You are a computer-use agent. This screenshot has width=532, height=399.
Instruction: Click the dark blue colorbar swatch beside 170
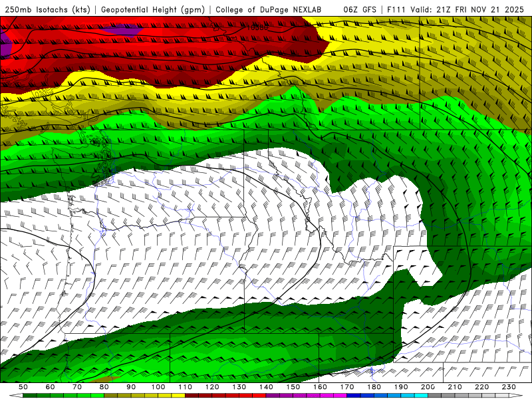354,396
